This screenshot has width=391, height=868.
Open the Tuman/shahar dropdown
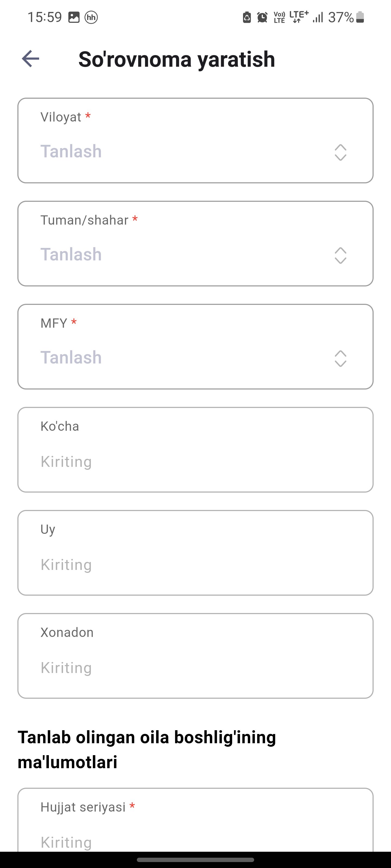(195, 244)
